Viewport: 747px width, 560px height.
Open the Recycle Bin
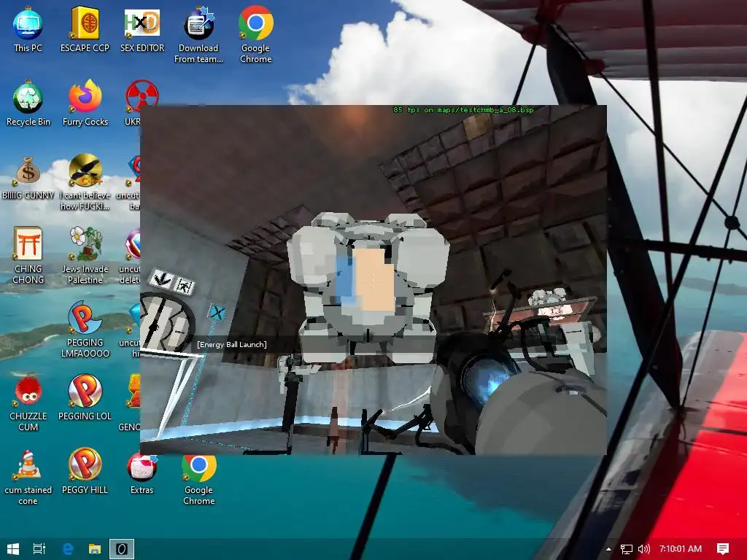point(28,104)
